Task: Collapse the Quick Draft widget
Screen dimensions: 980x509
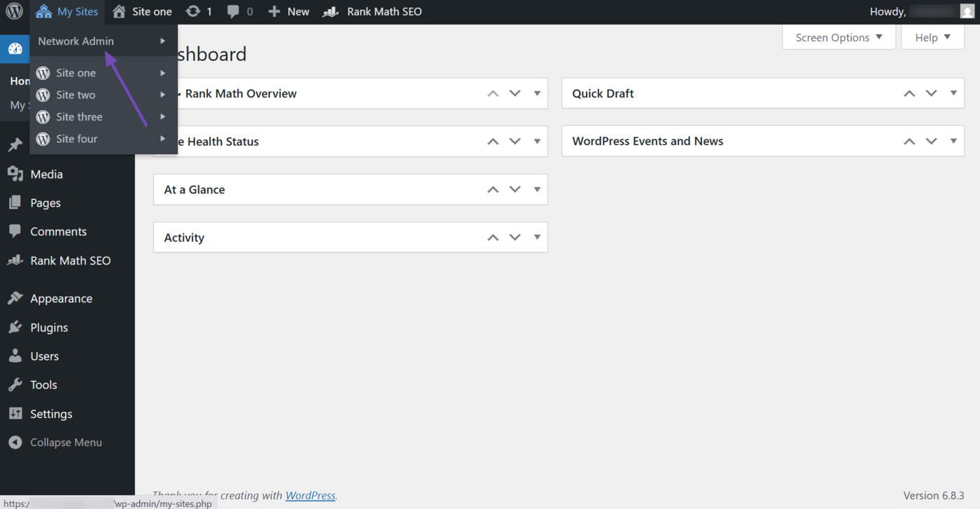Action: pyautogui.click(x=909, y=92)
